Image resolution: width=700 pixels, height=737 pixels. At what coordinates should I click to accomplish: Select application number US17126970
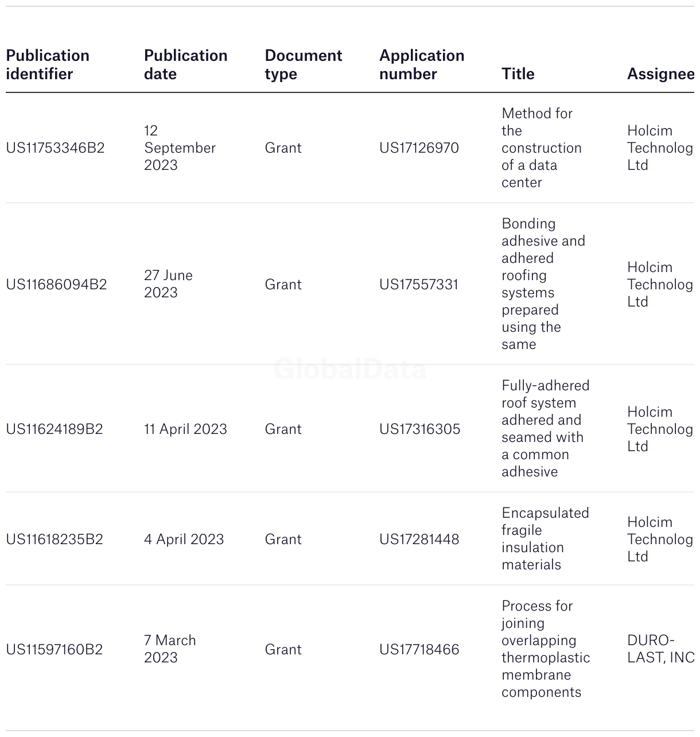(x=419, y=148)
